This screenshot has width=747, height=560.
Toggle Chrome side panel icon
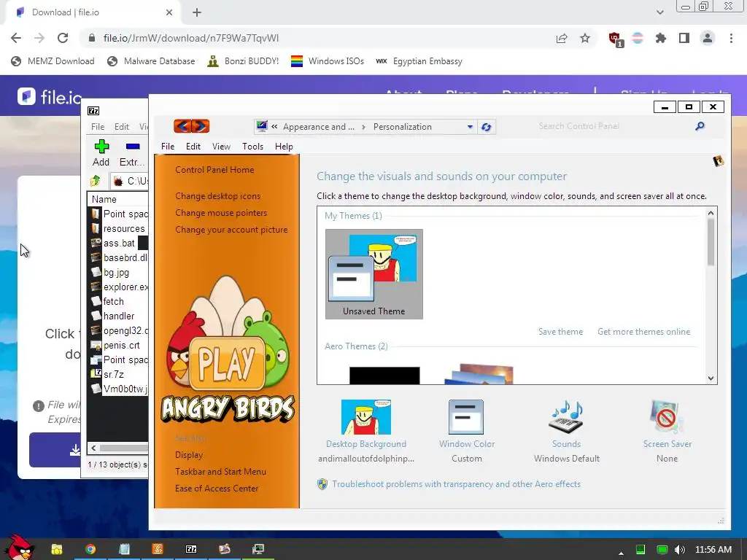pos(684,38)
